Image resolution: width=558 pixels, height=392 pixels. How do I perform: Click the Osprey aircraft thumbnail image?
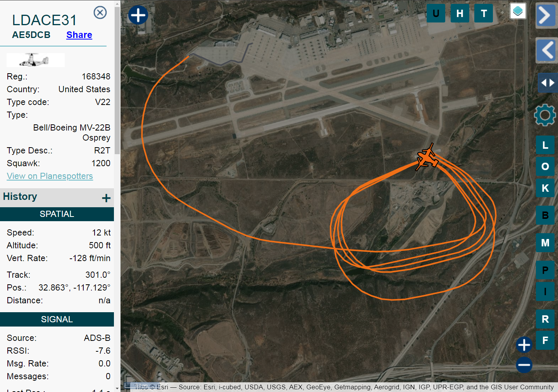coord(36,60)
